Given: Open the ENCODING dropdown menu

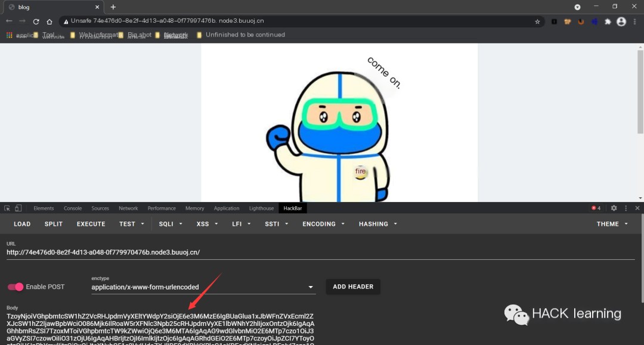Looking at the screenshot, I should (323, 224).
